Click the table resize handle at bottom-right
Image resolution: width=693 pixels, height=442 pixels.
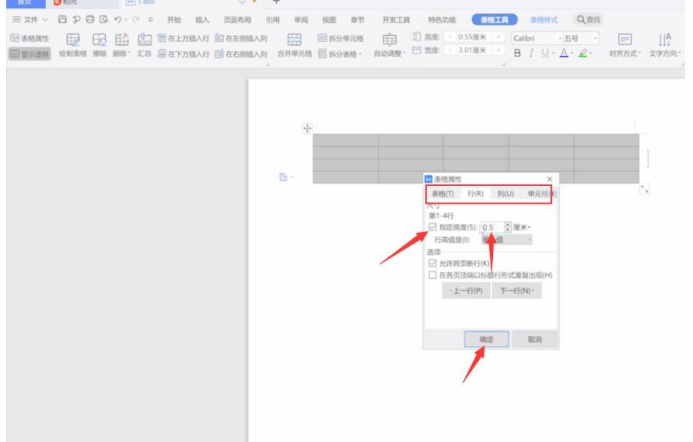pos(644,189)
